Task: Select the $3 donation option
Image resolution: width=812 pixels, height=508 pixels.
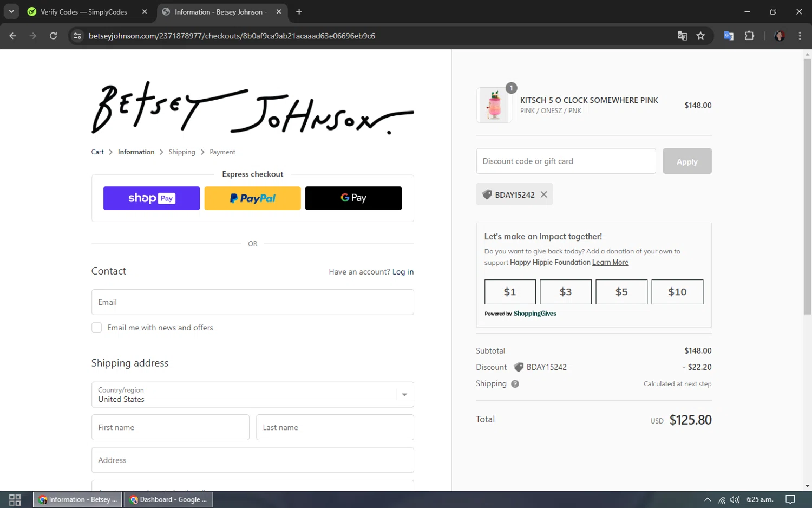Action: click(566, 292)
